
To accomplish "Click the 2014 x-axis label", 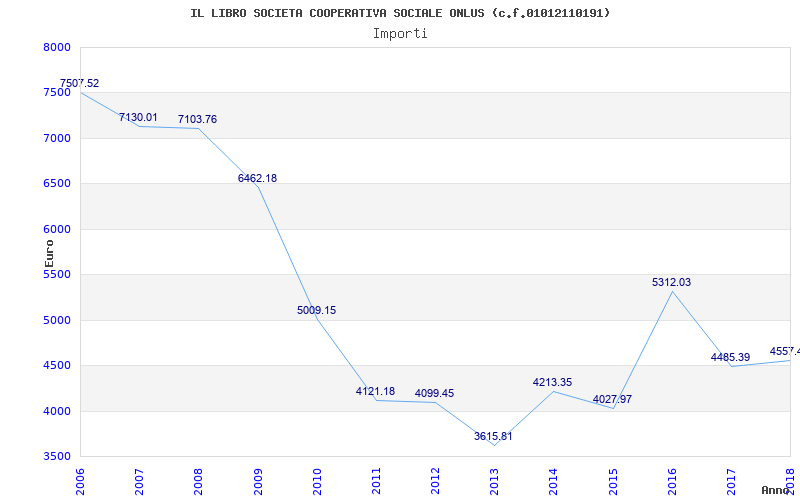I will coord(554,482).
